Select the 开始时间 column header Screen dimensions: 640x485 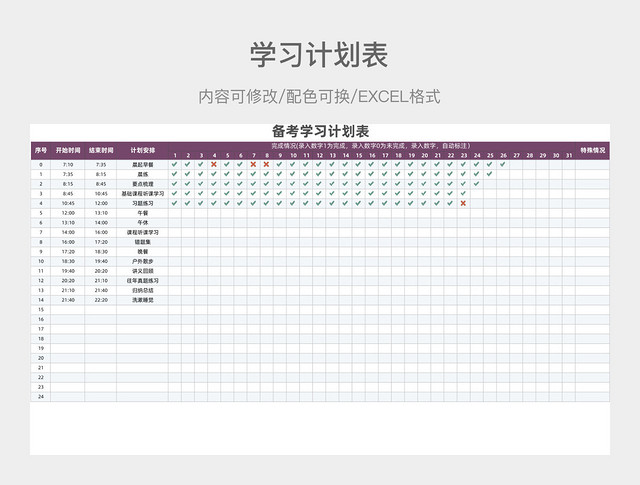pos(68,150)
